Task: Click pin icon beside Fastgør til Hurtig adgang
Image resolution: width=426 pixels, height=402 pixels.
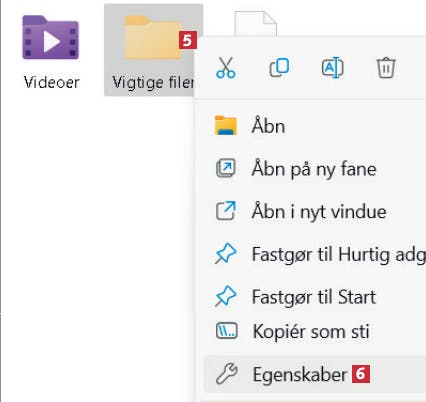Action: pos(226,254)
